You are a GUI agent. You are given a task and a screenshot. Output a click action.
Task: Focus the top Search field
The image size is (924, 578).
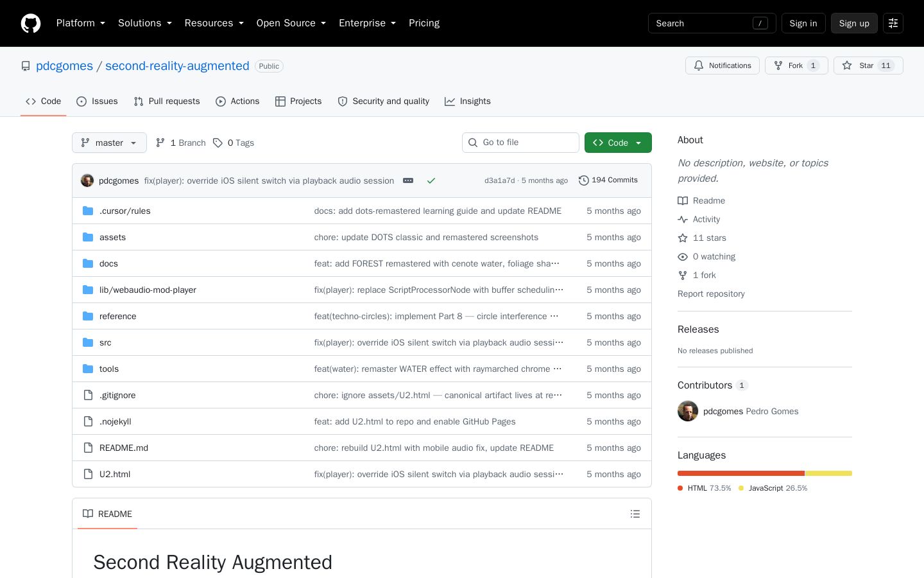click(x=712, y=23)
